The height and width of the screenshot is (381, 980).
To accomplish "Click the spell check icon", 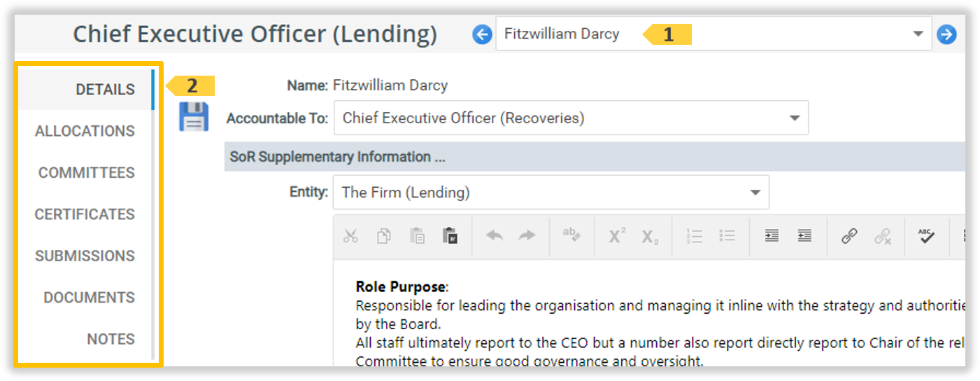I will tap(926, 236).
